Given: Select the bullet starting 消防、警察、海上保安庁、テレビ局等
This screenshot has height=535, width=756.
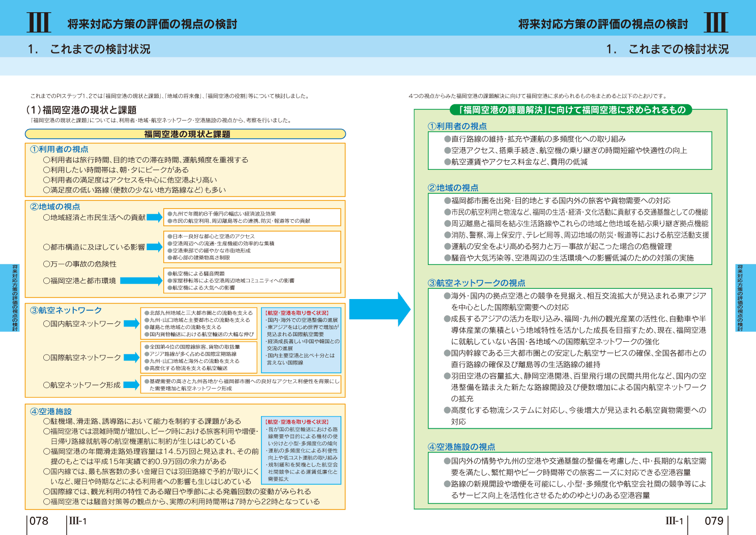Looking at the screenshot, I should tap(576, 235).
